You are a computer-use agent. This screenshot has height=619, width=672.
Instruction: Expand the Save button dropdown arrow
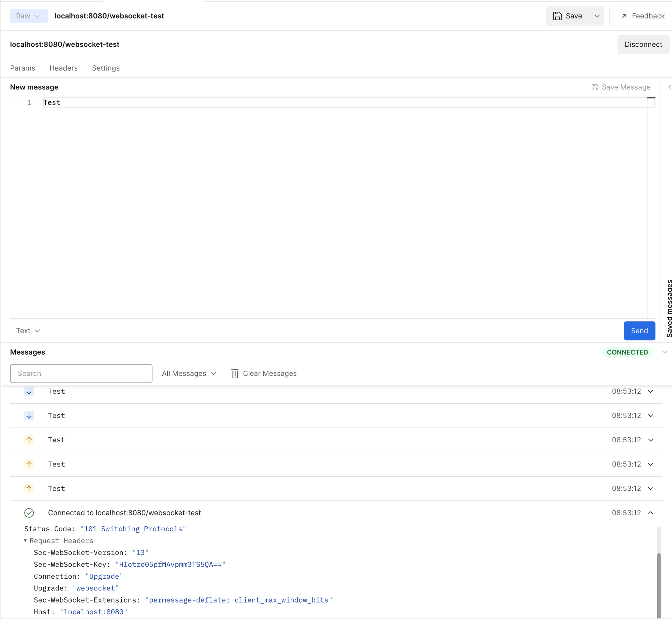(x=598, y=16)
